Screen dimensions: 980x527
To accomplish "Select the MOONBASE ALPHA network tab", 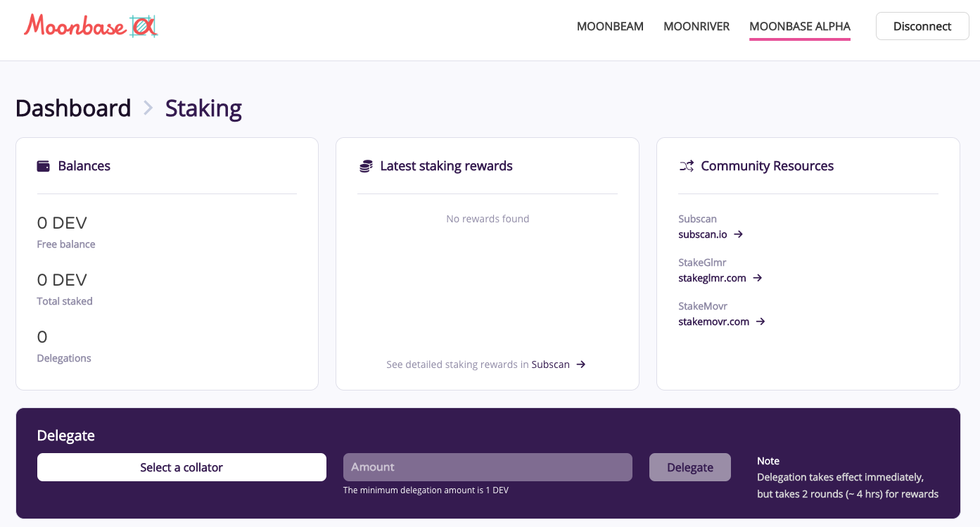I will (800, 26).
